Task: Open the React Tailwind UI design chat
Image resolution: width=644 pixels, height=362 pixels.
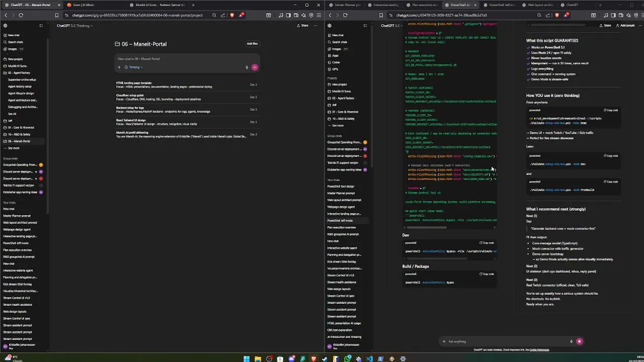Action: click(x=187, y=122)
